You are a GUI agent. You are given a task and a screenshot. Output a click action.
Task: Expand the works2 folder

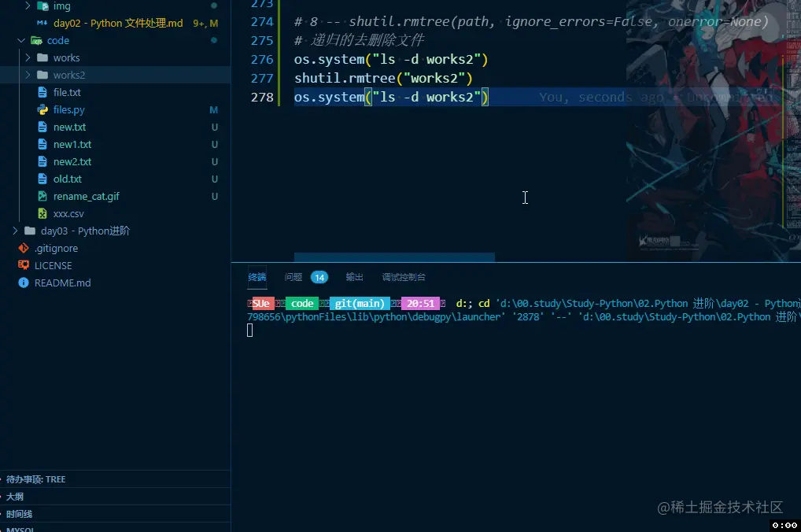pos(27,75)
